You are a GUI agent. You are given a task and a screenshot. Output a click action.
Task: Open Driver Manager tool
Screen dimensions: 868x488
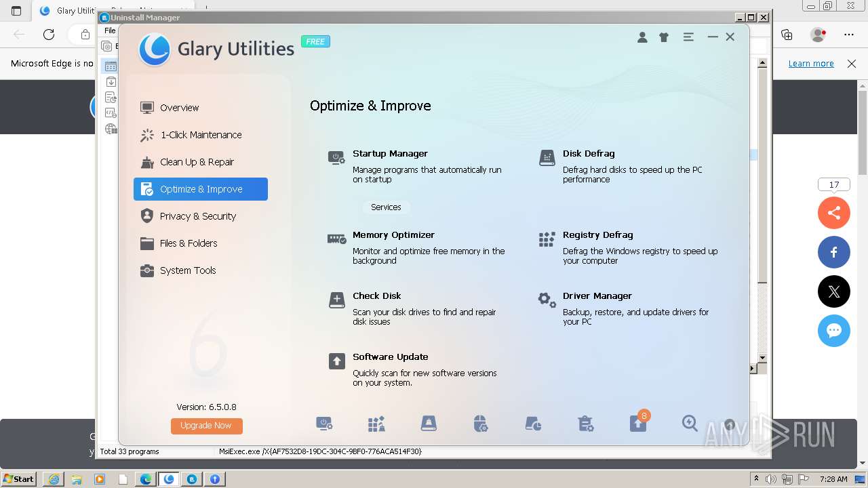(597, 296)
